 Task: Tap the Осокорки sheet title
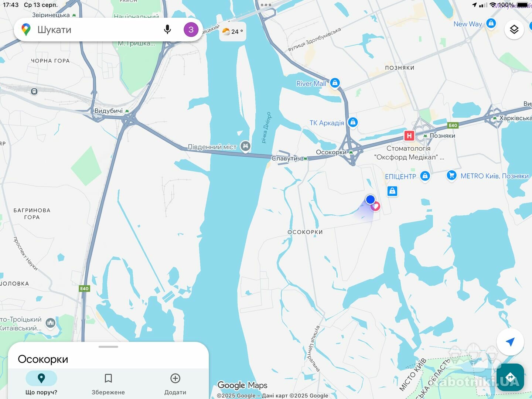click(43, 359)
